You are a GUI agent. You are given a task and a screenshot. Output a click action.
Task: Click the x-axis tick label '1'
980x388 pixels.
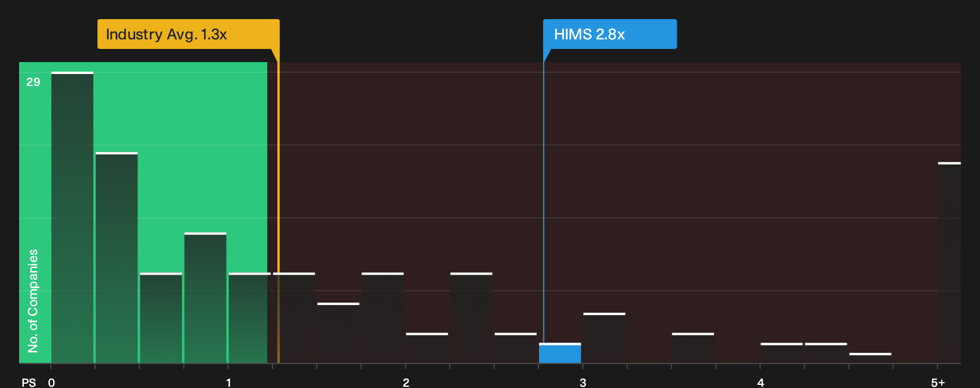228,382
